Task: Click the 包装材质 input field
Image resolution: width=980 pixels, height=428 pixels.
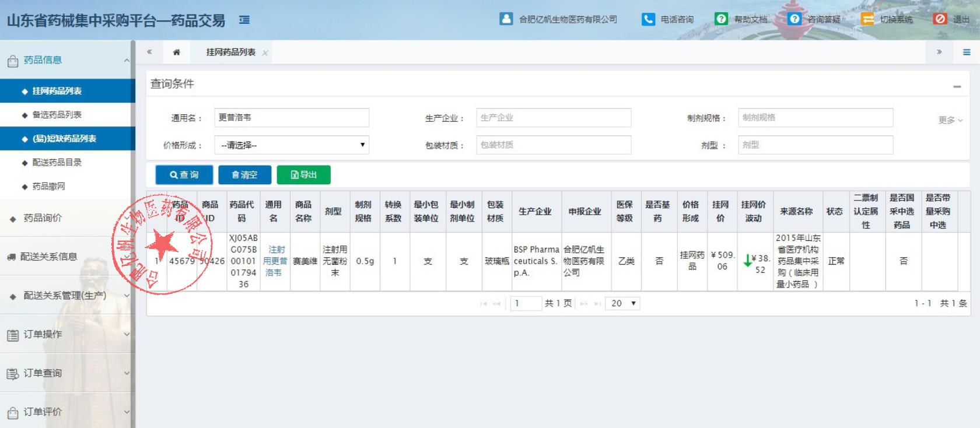Action: pyautogui.click(x=554, y=145)
